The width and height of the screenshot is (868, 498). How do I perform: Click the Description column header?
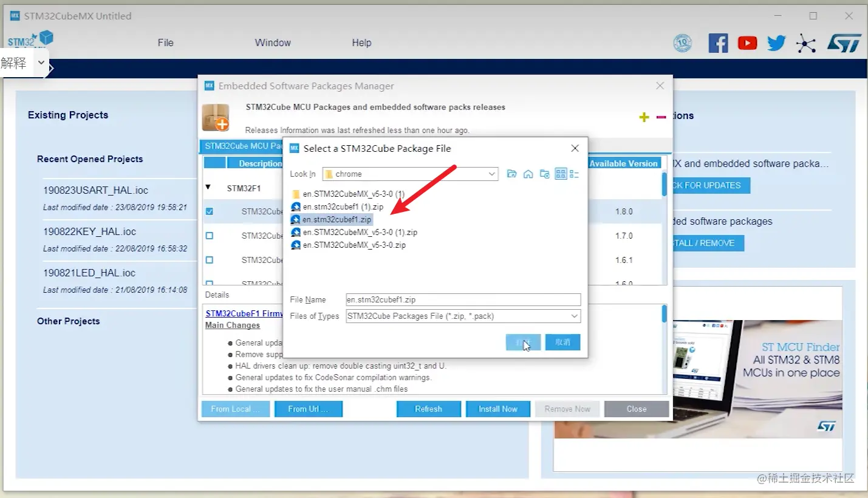coord(255,163)
